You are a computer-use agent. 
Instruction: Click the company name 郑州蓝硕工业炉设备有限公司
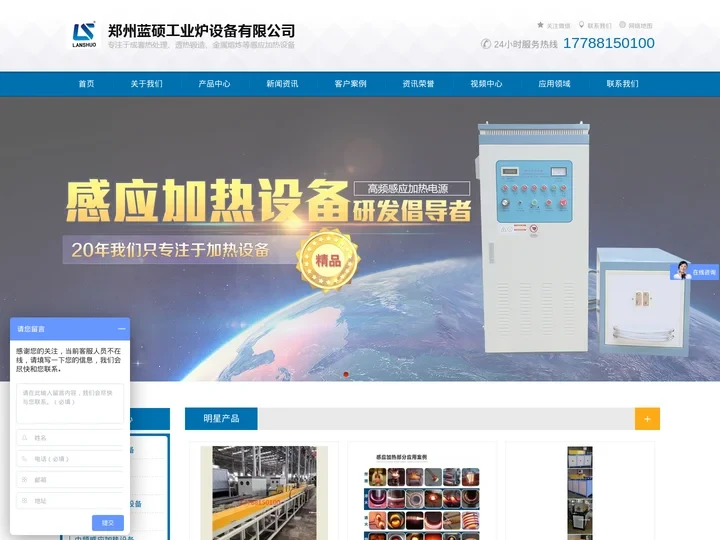(201, 31)
